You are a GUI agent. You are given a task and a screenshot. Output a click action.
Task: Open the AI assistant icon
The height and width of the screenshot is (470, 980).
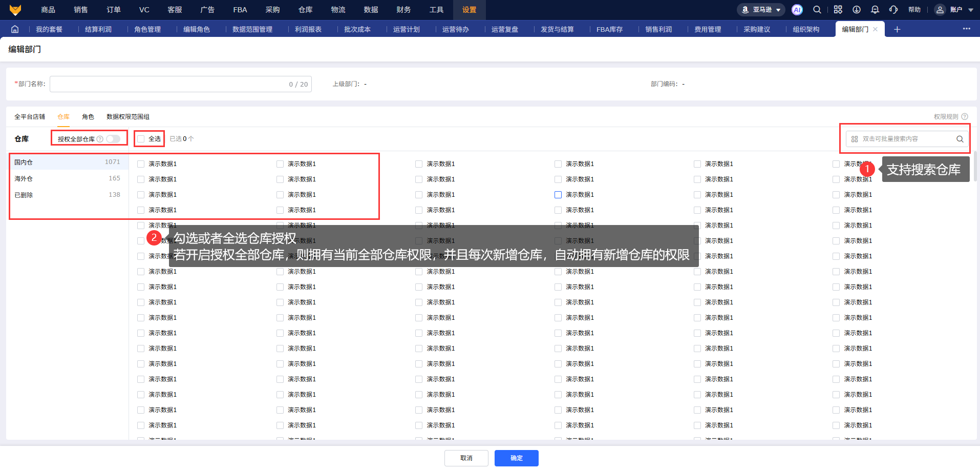pos(797,10)
